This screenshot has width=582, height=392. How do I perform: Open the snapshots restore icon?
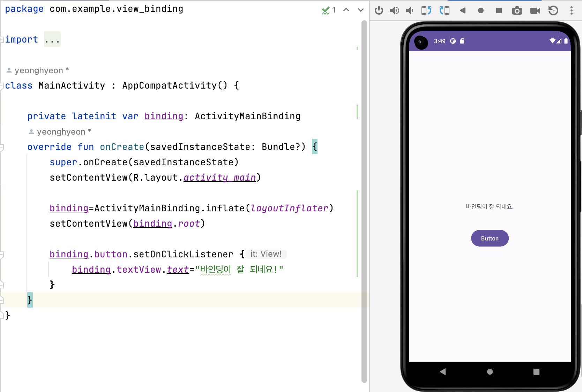(x=553, y=10)
